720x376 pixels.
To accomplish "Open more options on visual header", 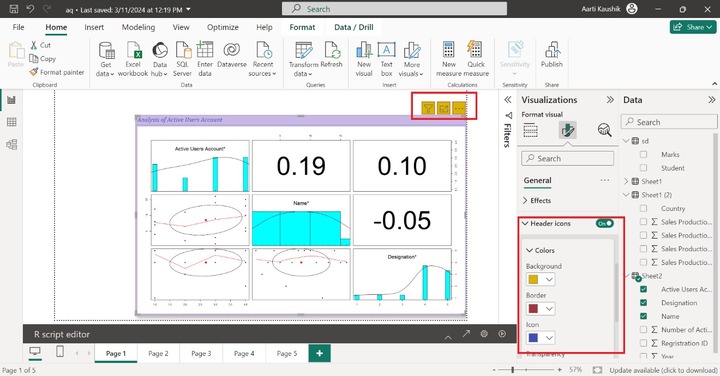I will 459,108.
